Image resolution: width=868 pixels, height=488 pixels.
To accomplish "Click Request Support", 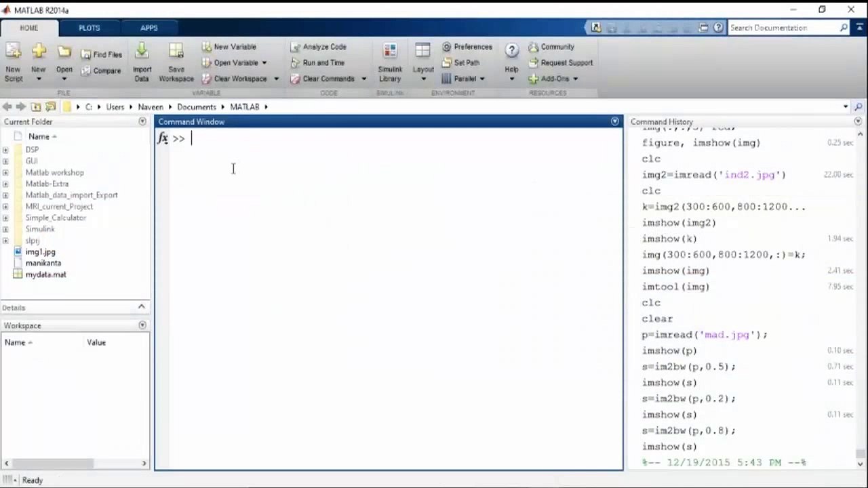I will point(561,62).
